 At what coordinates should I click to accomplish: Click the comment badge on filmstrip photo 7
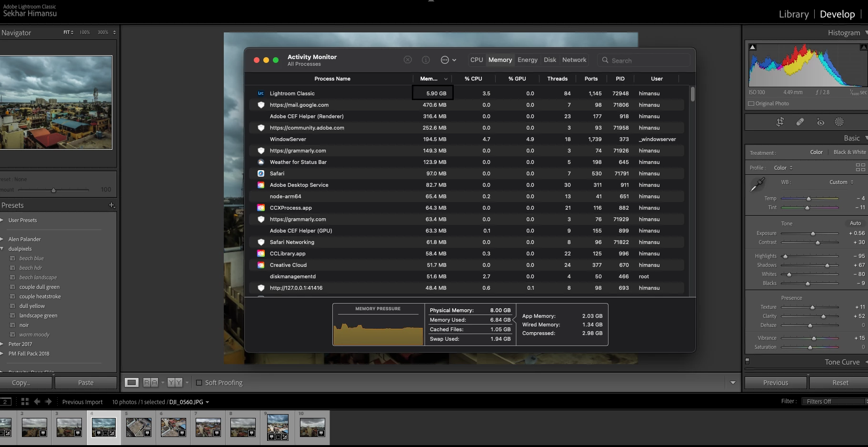tap(217, 433)
